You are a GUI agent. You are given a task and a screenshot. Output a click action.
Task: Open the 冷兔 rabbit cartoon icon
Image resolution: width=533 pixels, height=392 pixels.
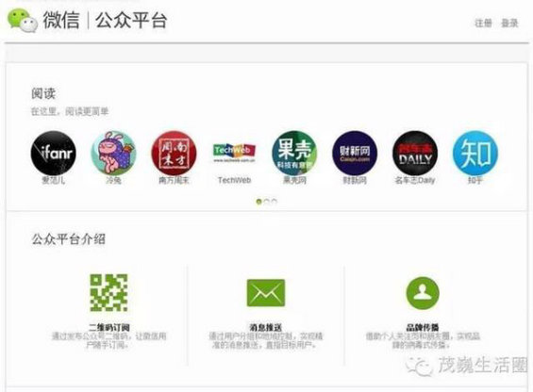coord(113,153)
